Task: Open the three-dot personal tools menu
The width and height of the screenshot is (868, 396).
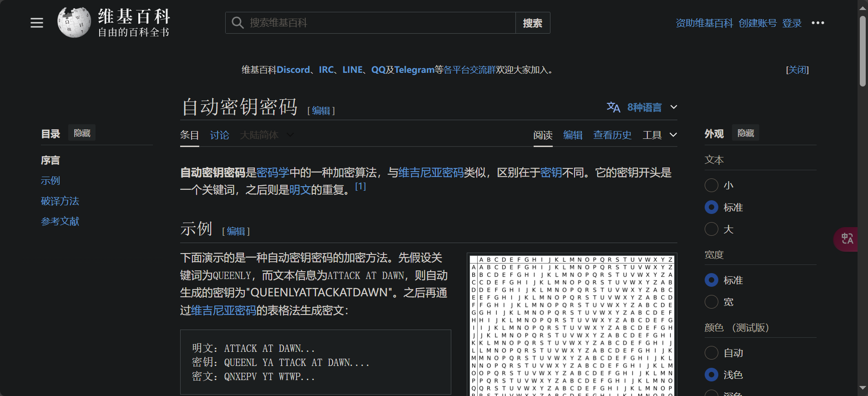Action: point(818,23)
